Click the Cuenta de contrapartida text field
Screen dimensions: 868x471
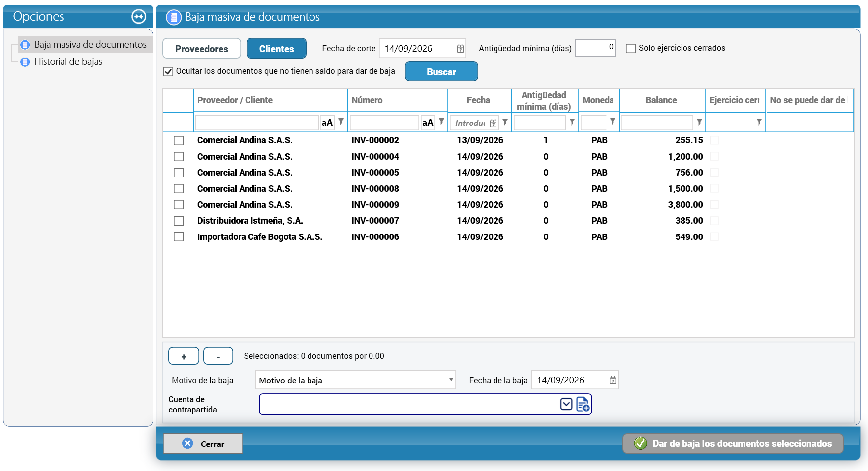(410, 404)
